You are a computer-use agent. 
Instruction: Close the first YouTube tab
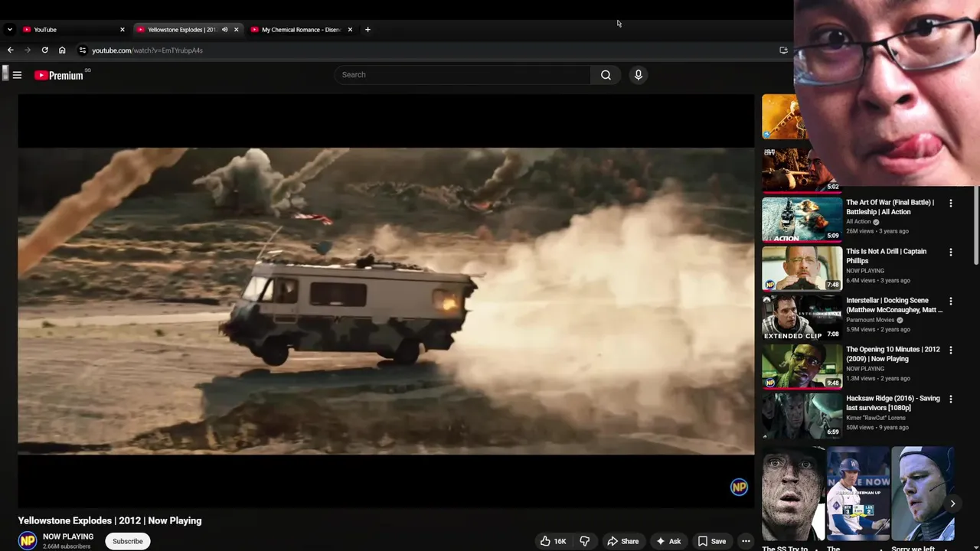point(122,30)
